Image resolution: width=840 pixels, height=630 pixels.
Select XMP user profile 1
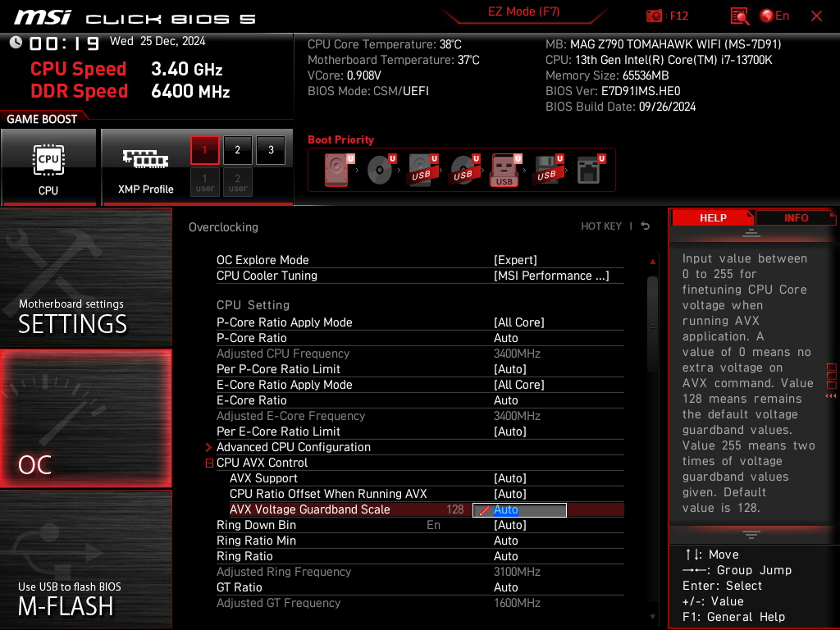[x=204, y=182]
